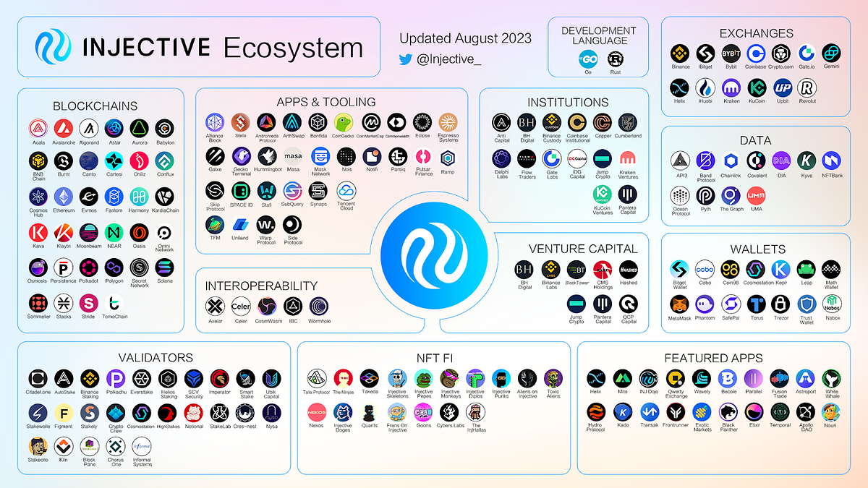
Task: Click the Binance logo in Exchanges
Action: [679, 54]
